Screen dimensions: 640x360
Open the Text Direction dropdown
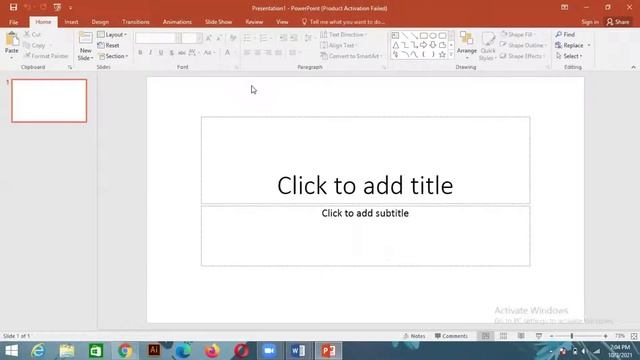click(344, 35)
